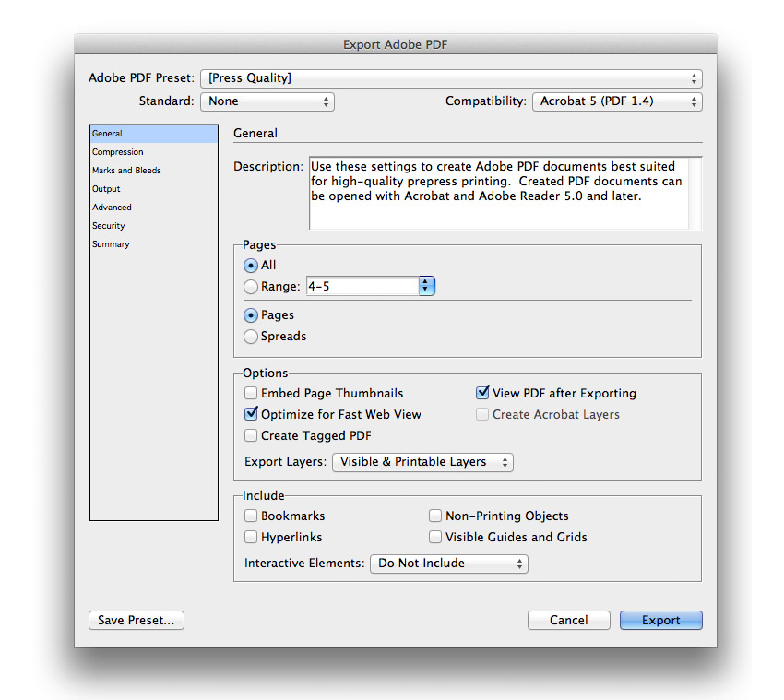Choose the Pages radio button

click(x=251, y=315)
